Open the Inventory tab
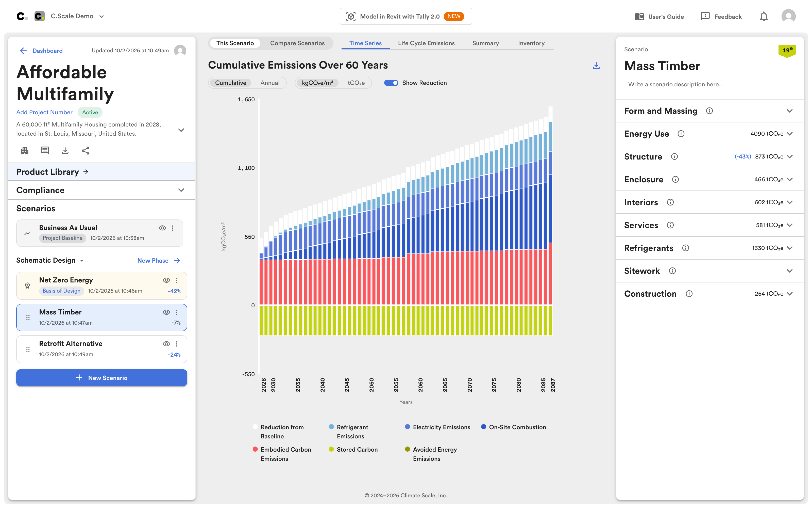The image size is (812, 508). [x=531, y=43]
